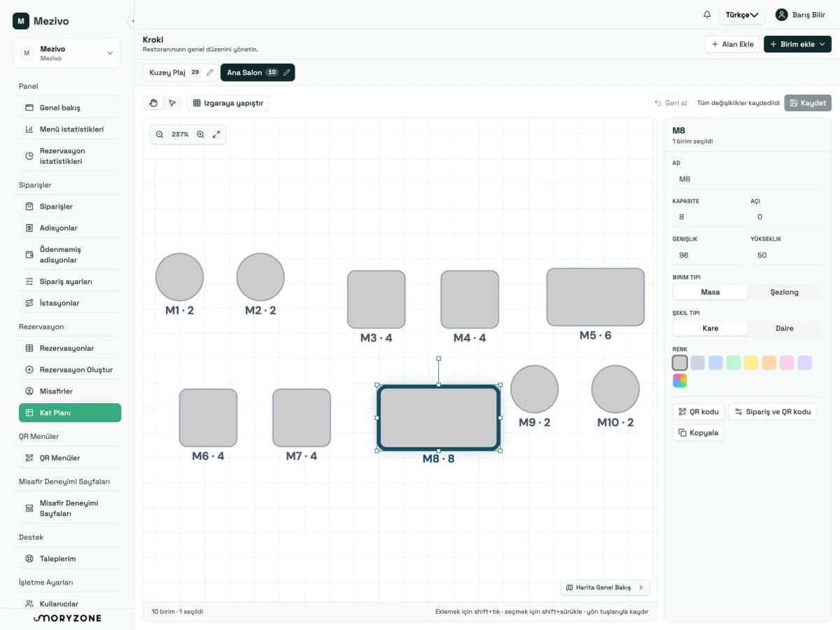The height and width of the screenshot is (630, 840).
Task: Click the AD name field containing M8
Action: point(745,179)
